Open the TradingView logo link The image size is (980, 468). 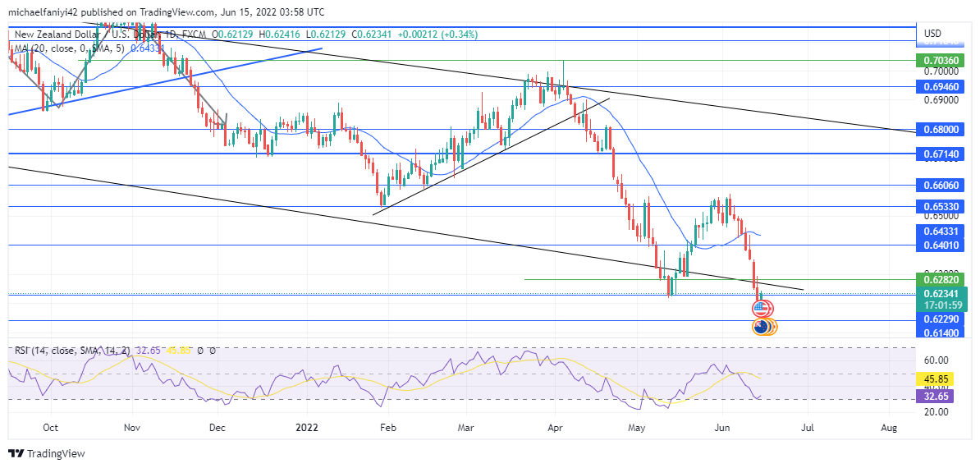[46, 453]
